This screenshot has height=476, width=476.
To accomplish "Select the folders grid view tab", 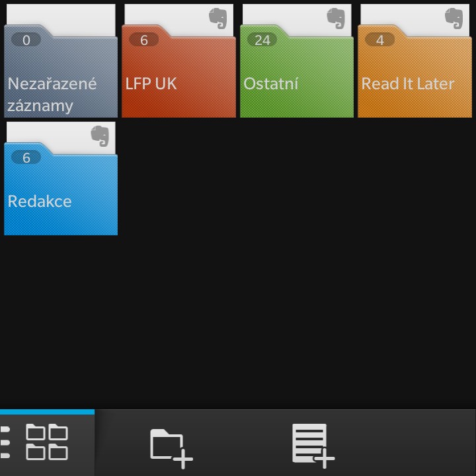I will [47, 442].
